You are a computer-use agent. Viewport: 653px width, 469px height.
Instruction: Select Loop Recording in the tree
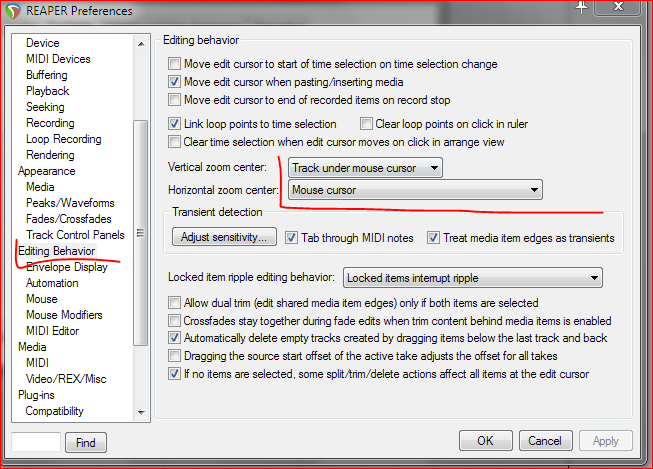64,139
